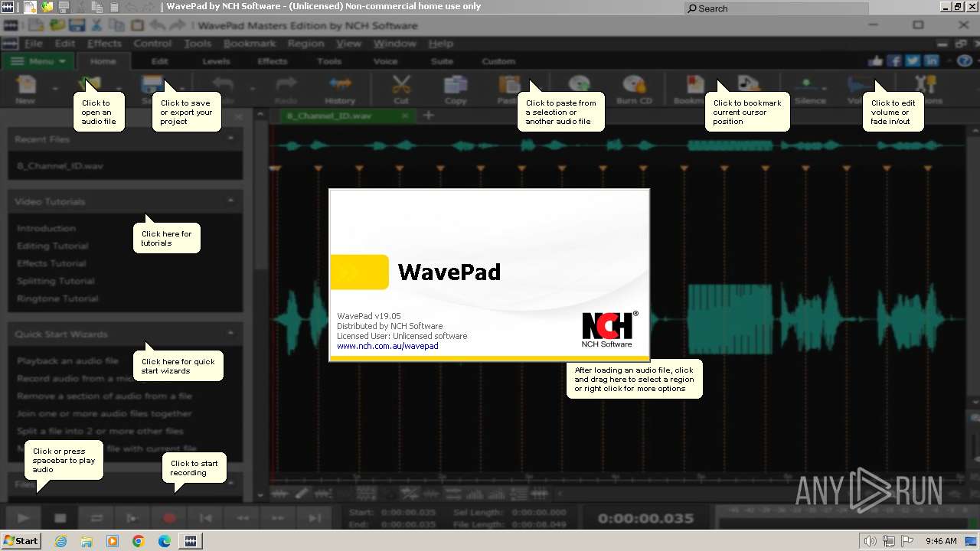Click the Fast Forward transport button
Viewport: 980px width, 551px height.
(278, 518)
